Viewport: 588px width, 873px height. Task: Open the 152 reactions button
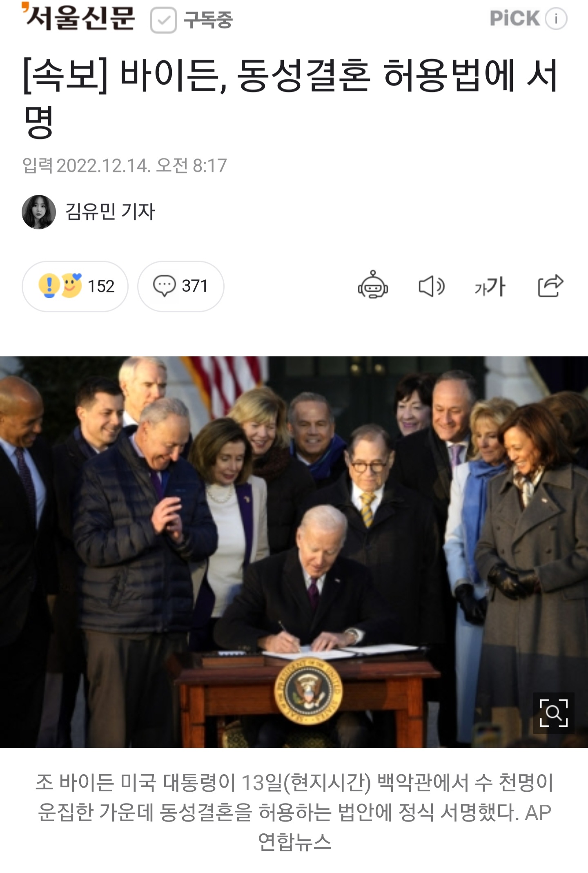tap(75, 286)
